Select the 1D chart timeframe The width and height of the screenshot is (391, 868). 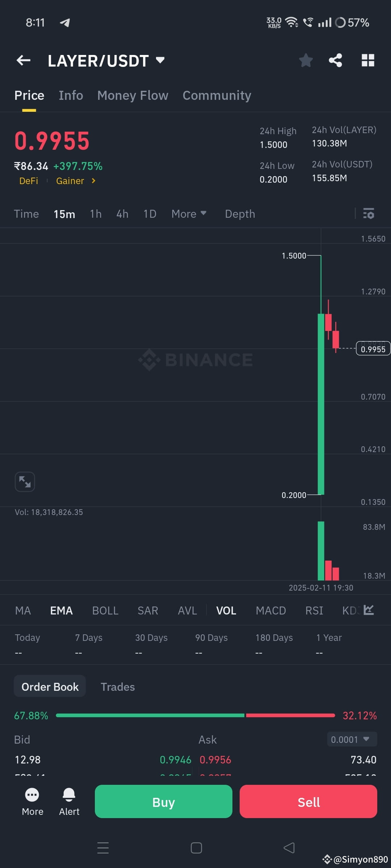tap(150, 214)
